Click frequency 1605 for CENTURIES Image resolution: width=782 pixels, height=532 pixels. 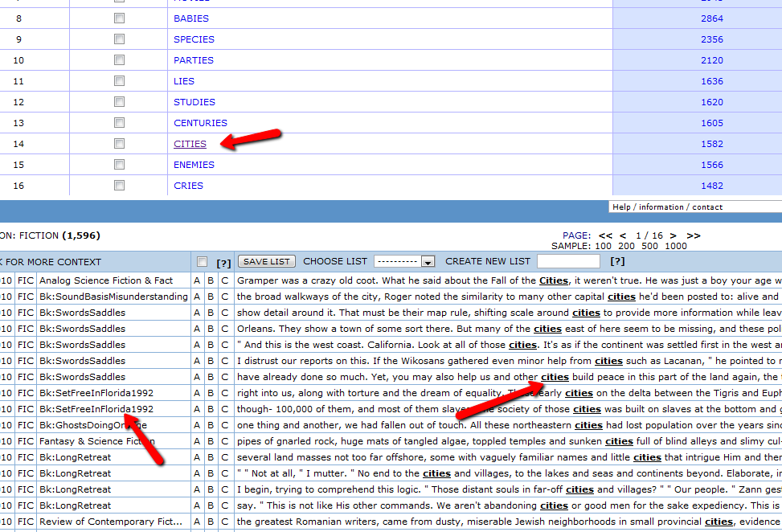click(x=712, y=123)
